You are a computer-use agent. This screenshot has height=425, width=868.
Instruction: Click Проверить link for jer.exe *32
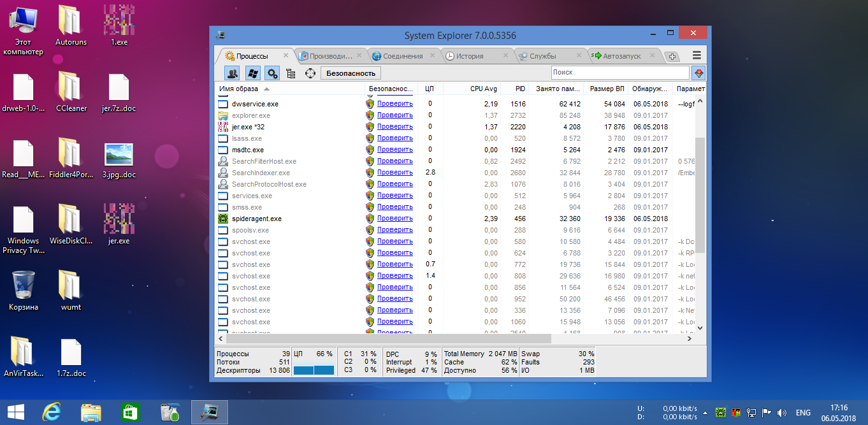394,126
